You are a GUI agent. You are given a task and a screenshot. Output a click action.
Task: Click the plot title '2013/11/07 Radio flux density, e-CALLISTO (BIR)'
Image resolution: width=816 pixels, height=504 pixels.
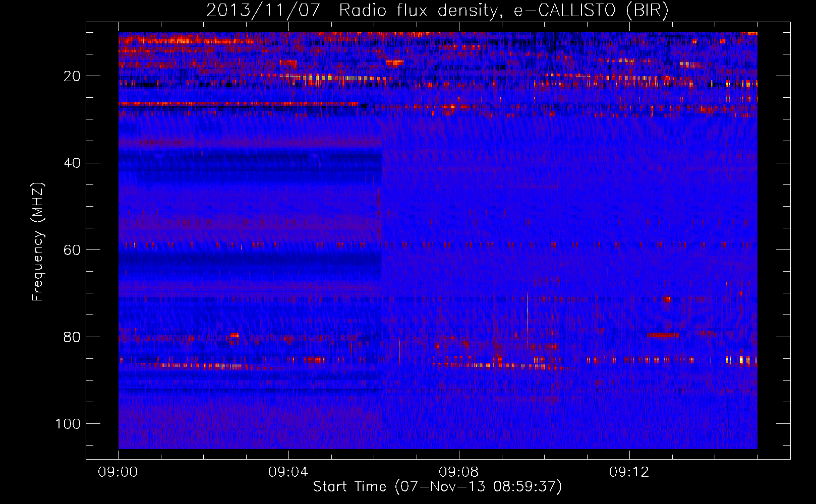coord(437,11)
